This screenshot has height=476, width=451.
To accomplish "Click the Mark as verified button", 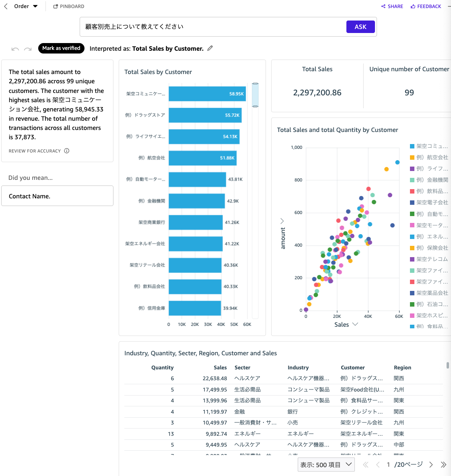I will pos(61,48).
